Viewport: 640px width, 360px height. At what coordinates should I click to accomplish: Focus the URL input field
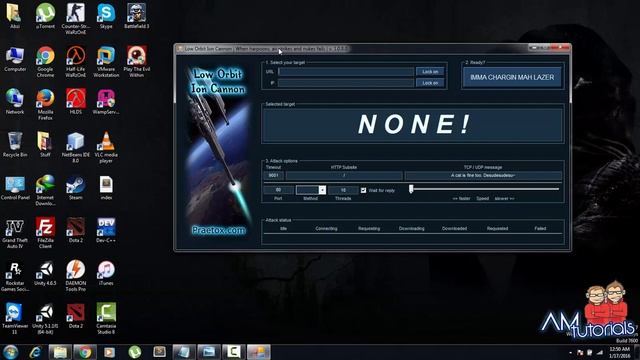coord(346,72)
